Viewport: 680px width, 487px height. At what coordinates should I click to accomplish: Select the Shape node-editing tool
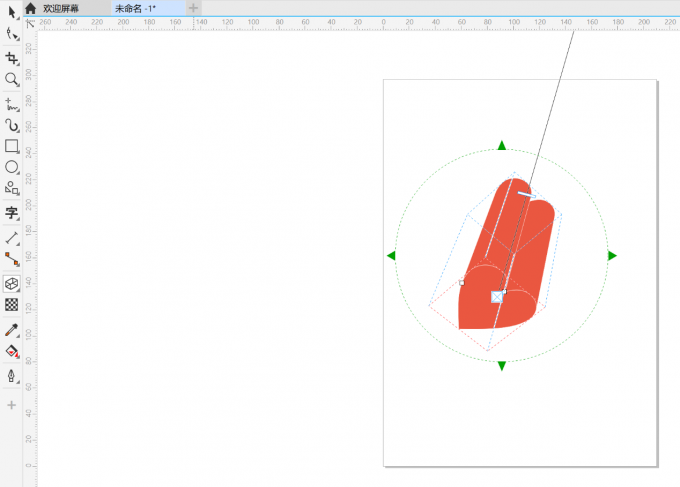12,34
